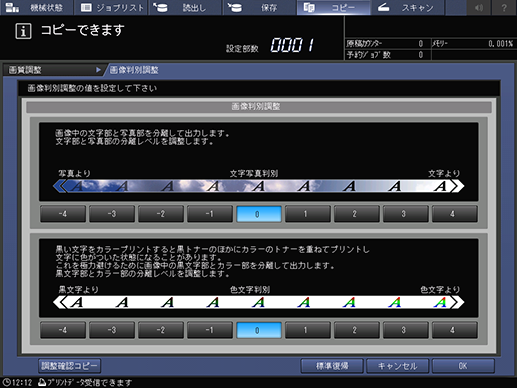The image size is (517, 388).
Task: Set black/color text level to -4
Action: [x=63, y=330]
